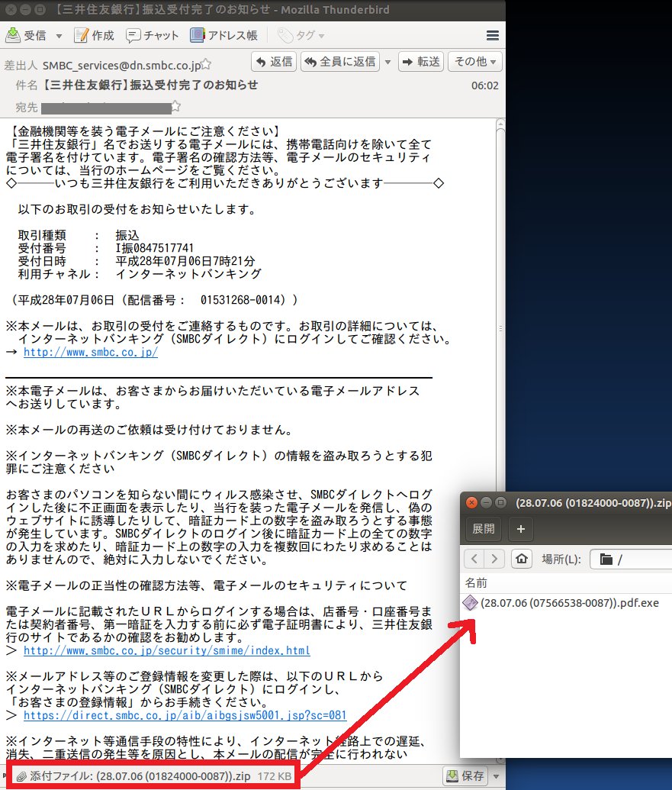The width and height of the screenshot is (672, 790).
Task: Close the Thunderbird window
Action: click(11, 10)
